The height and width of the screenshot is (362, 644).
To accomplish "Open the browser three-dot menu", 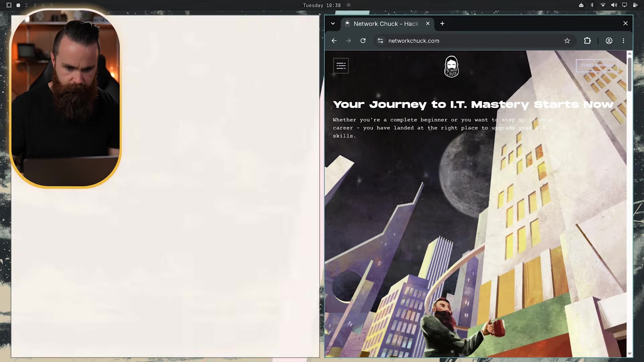I will tap(624, 41).
